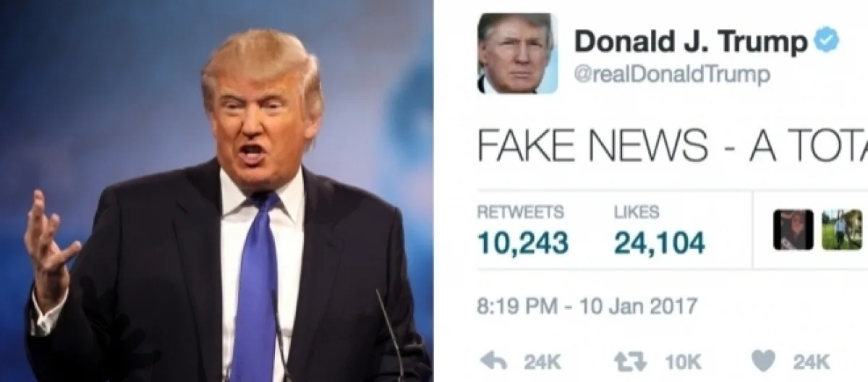868x382 pixels.
Task: Click the LIKES label
Action: pyautogui.click(x=637, y=212)
